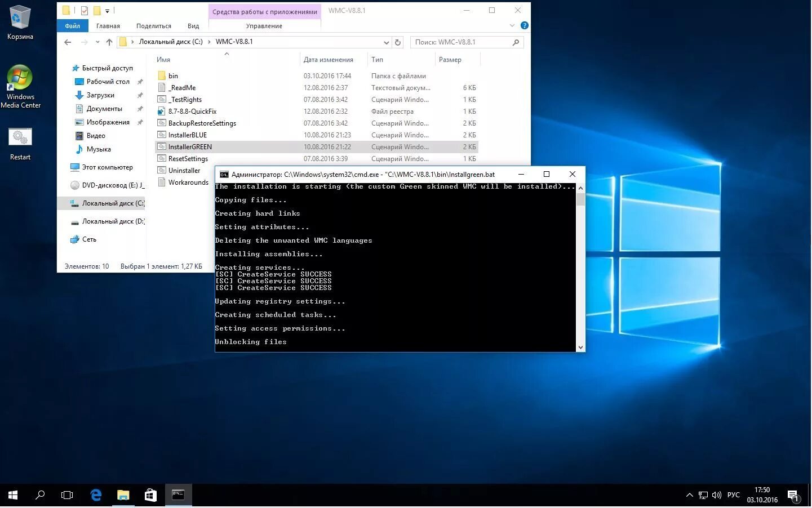
Task: Click Локальный диск (C:) in address path
Action: pos(171,42)
